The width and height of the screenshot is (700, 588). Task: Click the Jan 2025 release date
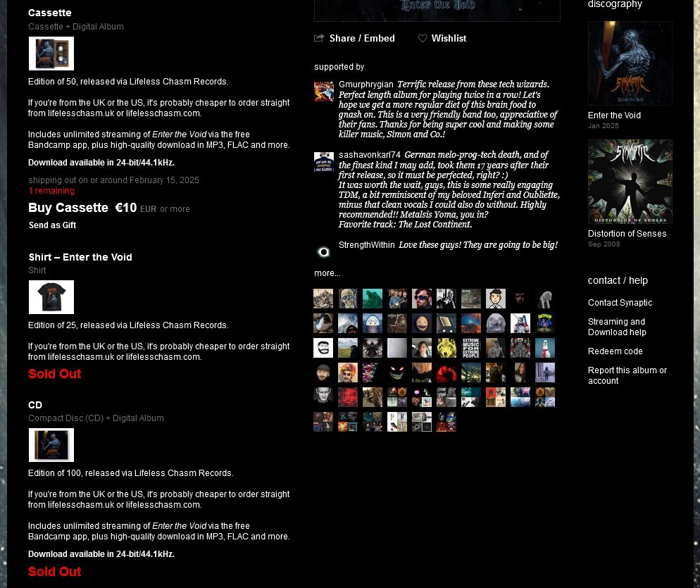(603, 126)
